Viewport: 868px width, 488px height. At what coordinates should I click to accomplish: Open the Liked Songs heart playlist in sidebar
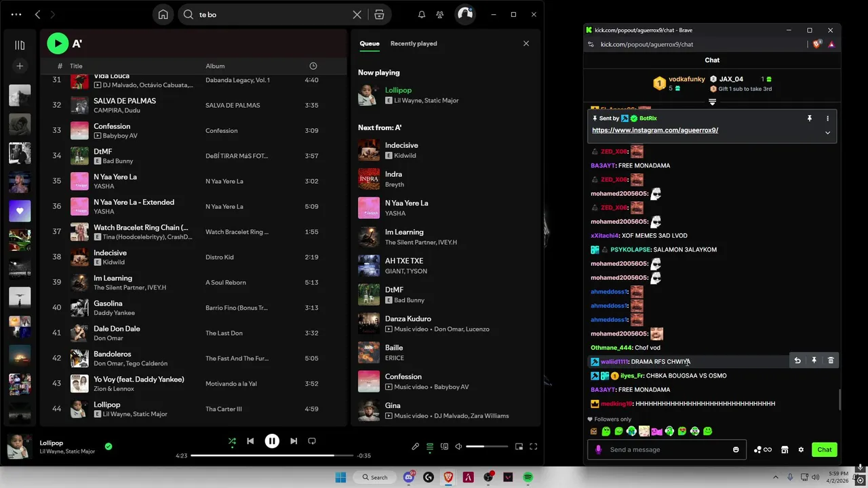[x=20, y=211]
